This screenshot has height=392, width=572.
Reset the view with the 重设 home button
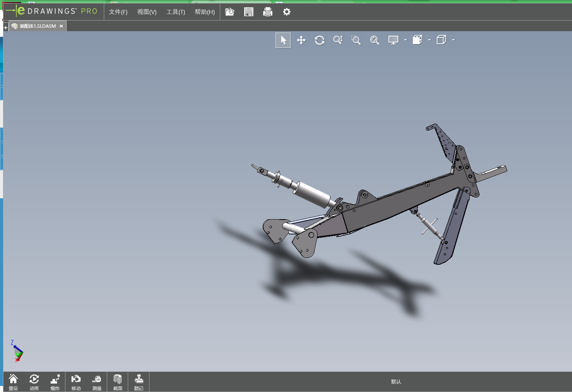click(13, 382)
